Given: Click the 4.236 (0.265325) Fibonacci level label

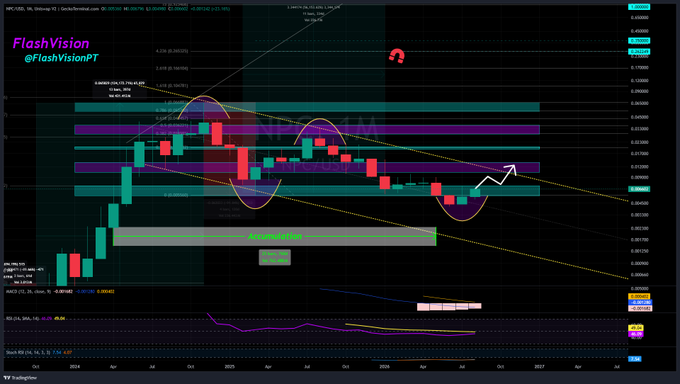Looking at the screenshot, I should (172, 51).
